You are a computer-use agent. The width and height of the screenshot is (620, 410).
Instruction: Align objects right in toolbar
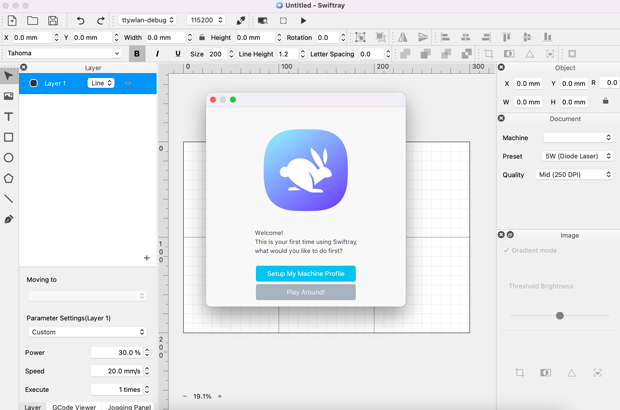(486, 37)
